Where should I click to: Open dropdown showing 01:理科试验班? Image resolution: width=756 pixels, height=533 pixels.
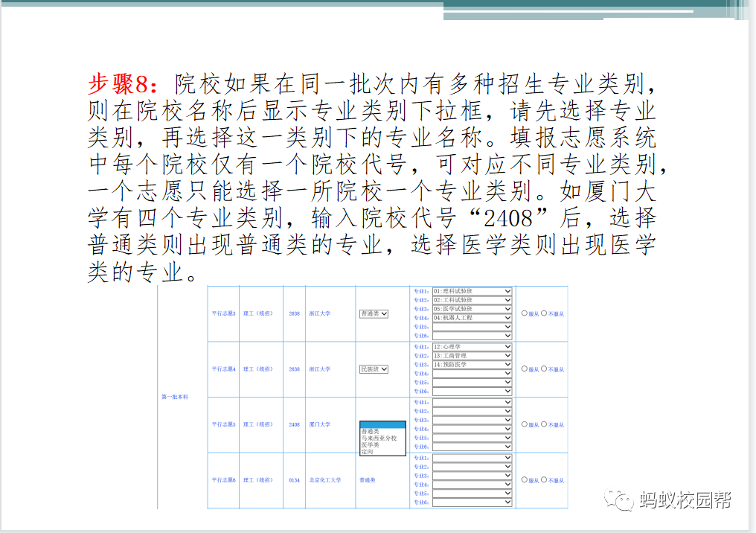[x=472, y=291]
